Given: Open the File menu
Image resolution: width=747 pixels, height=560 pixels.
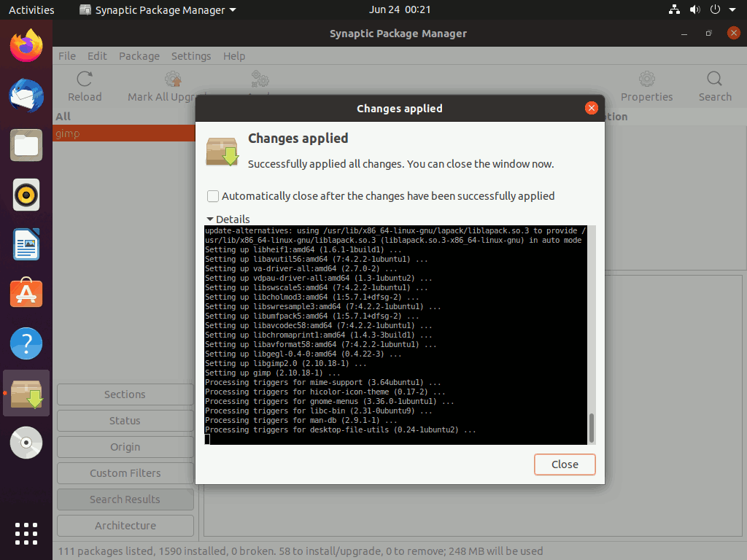Looking at the screenshot, I should click(x=67, y=55).
